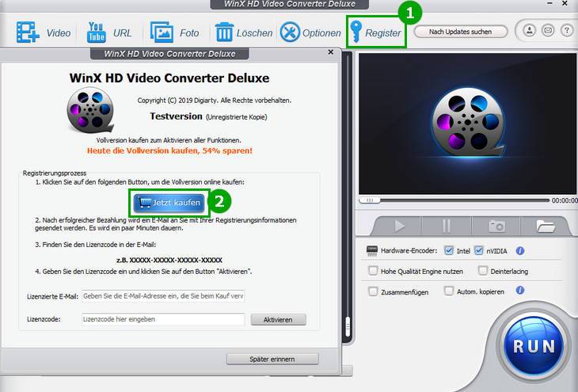The width and height of the screenshot is (578, 392).
Task: Toggle the nVIDIA hardware encoder checkbox
Action: [x=478, y=251]
